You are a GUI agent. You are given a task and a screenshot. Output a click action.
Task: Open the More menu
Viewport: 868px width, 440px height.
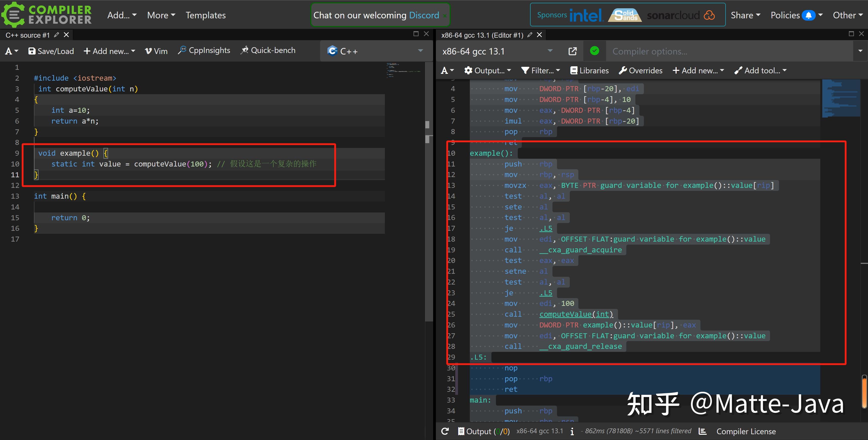[161, 15]
